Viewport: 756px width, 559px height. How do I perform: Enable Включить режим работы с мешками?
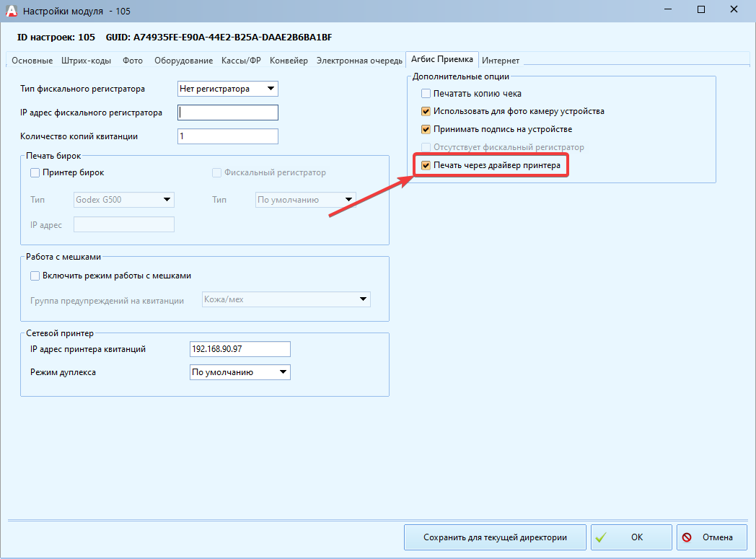coord(35,276)
